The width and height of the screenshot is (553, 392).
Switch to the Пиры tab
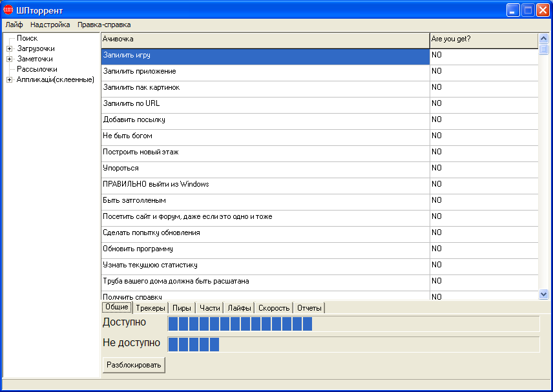pos(182,308)
